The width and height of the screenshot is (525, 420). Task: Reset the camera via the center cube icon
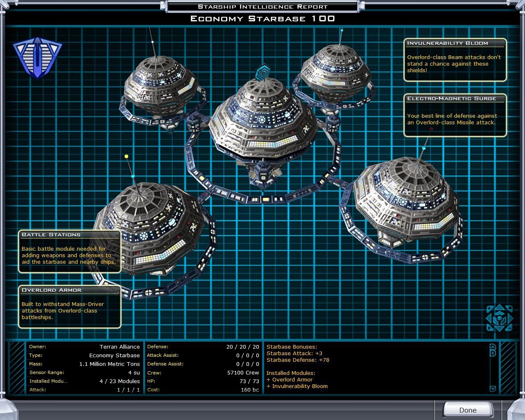[499, 318]
